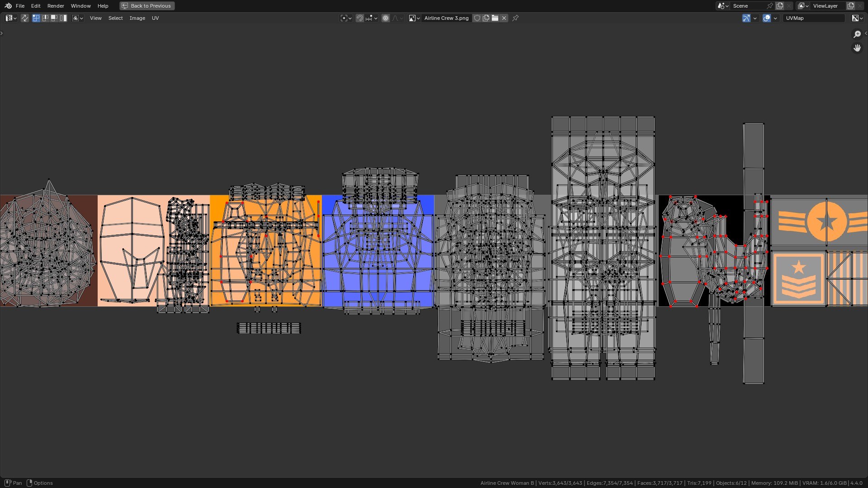Open image file folder icon

pyautogui.click(x=495, y=18)
